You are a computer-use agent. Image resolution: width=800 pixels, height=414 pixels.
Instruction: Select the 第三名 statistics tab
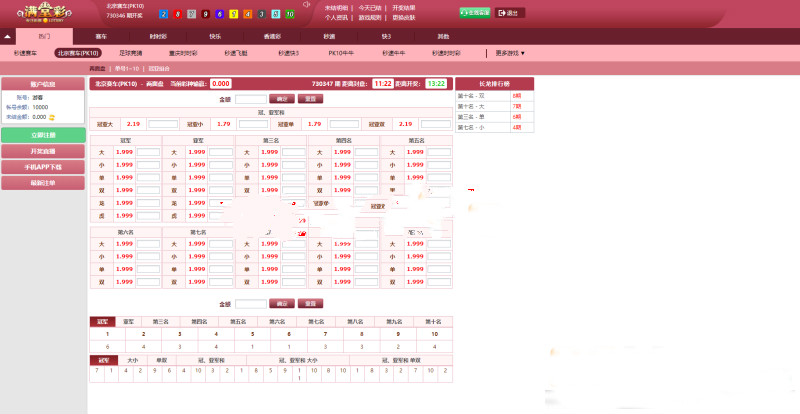[x=161, y=322]
